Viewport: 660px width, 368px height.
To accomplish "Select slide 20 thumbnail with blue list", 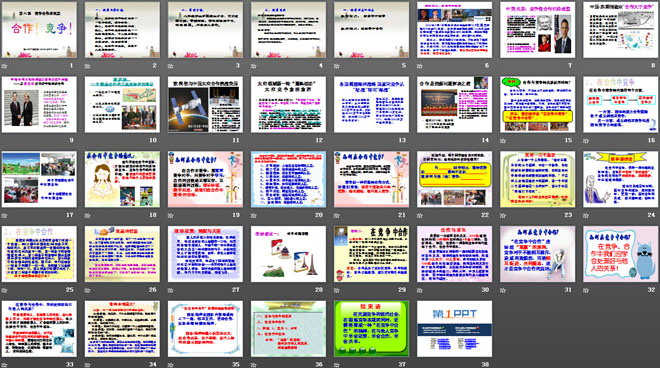I will point(288,179).
